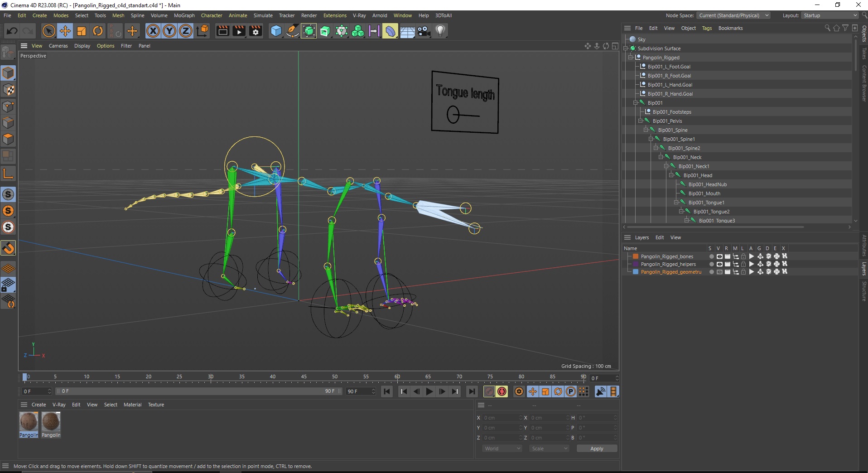Open the World coordinate dropdown

502,449
